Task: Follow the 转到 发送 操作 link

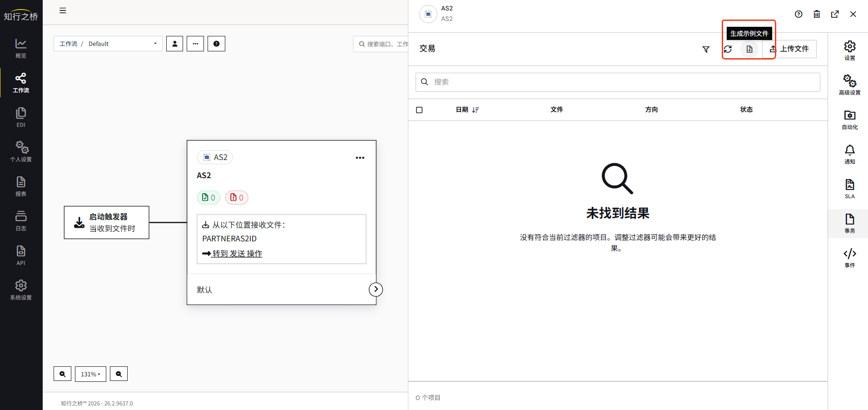Action: (x=237, y=254)
